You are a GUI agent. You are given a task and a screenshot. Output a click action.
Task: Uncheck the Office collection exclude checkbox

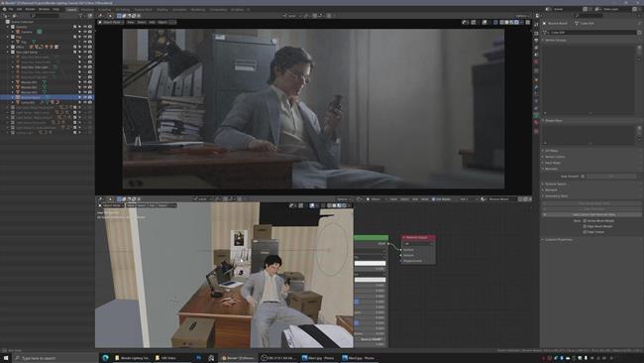[x=75, y=47]
